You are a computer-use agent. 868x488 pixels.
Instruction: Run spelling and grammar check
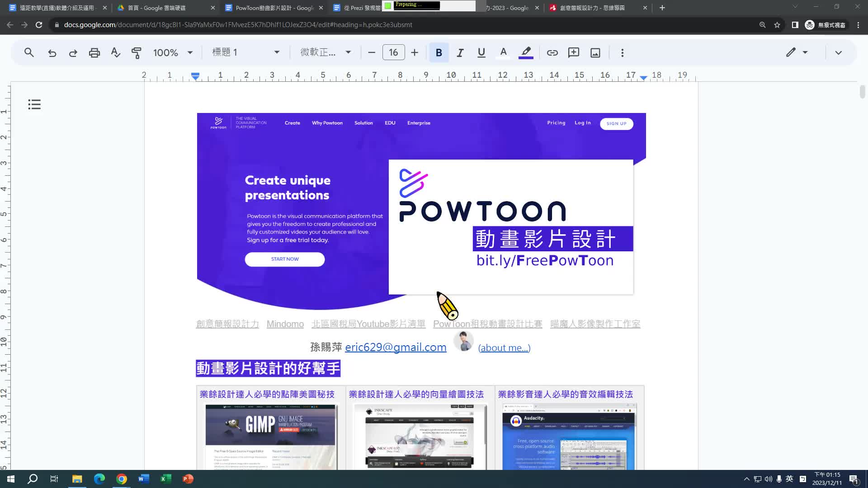pyautogui.click(x=115, y=52)
